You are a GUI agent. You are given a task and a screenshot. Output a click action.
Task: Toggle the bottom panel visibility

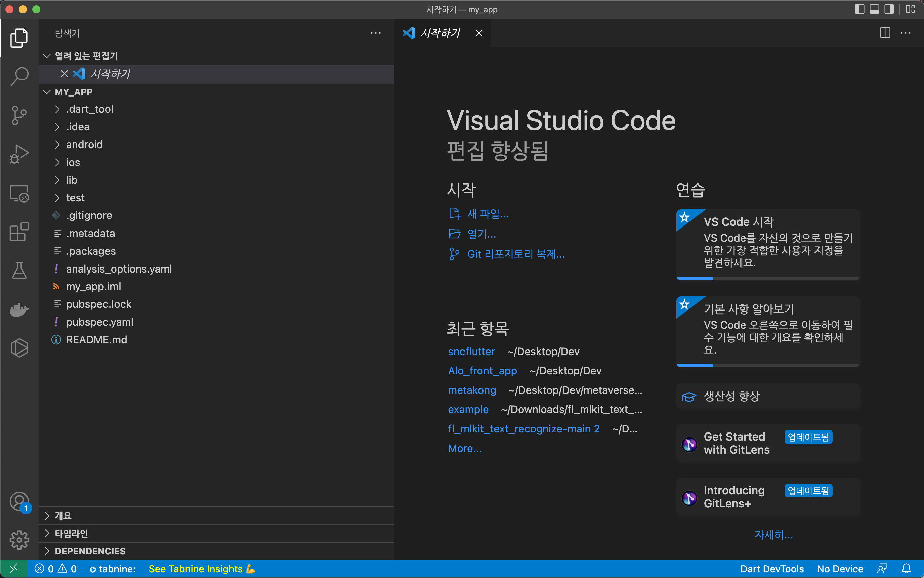(874, 9)
